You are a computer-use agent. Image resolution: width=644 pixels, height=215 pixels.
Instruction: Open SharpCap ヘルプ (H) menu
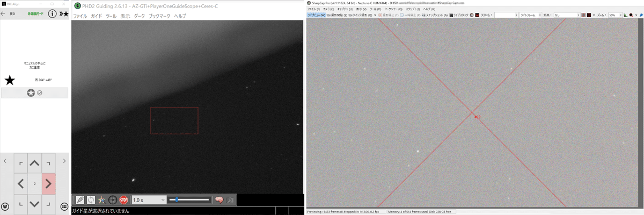coord(429,9)
